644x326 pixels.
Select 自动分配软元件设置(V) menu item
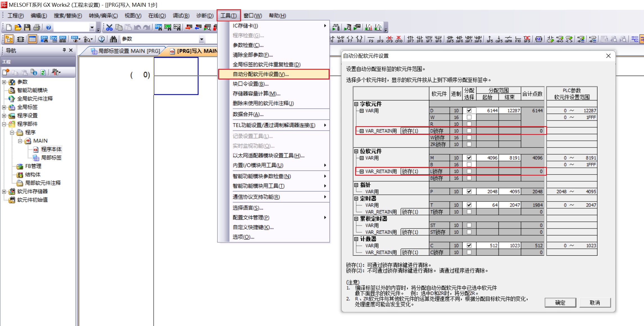pyautogui.click(x=261, y=74)
